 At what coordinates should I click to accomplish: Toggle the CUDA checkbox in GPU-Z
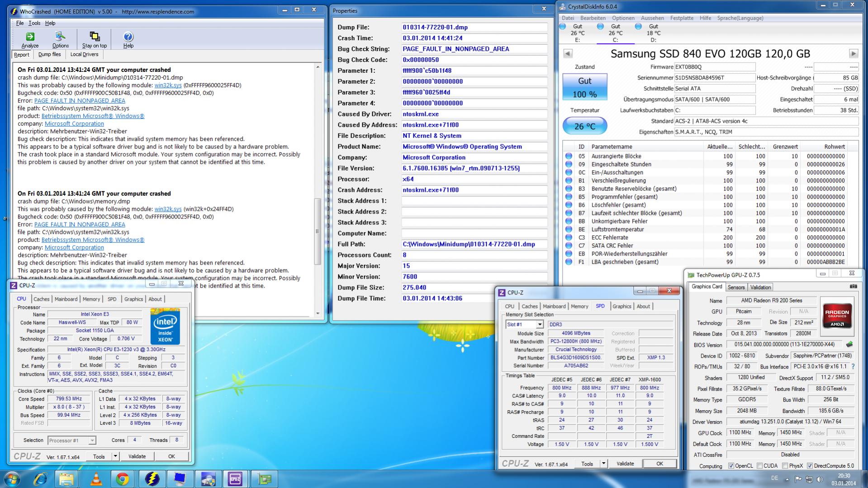(759, 465)
